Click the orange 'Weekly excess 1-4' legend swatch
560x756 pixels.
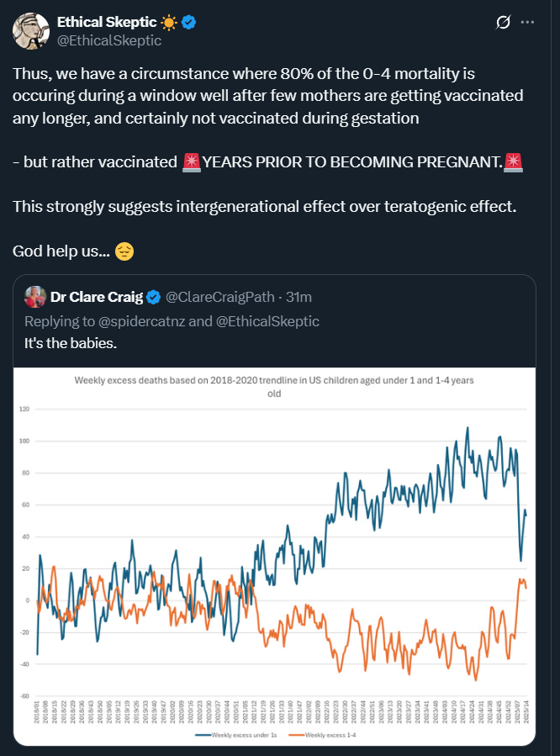click(x=296, y=735)
